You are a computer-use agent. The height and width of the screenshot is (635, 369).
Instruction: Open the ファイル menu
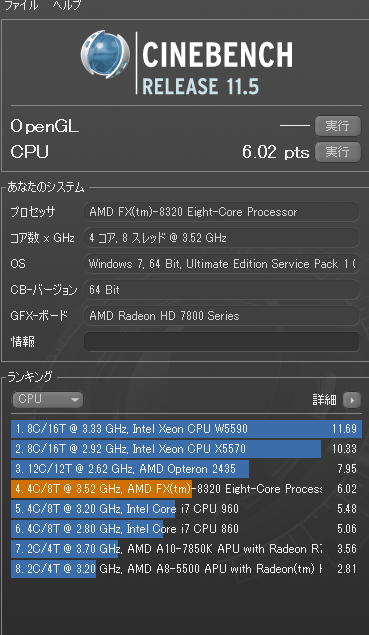tap(21, 6)
